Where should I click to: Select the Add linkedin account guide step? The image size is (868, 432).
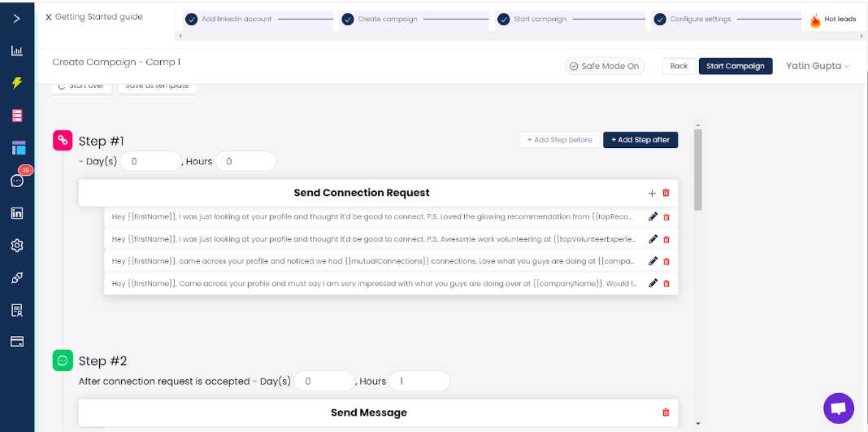[x=258, y=19]
